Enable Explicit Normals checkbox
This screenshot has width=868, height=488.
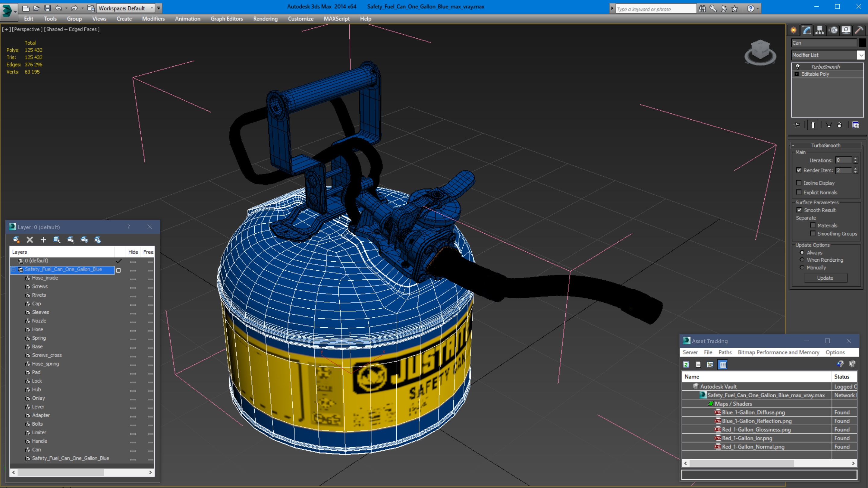tap(799, 192)
